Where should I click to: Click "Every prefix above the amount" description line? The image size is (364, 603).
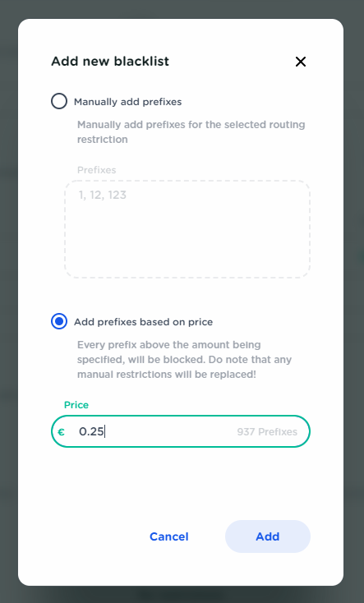169,344
